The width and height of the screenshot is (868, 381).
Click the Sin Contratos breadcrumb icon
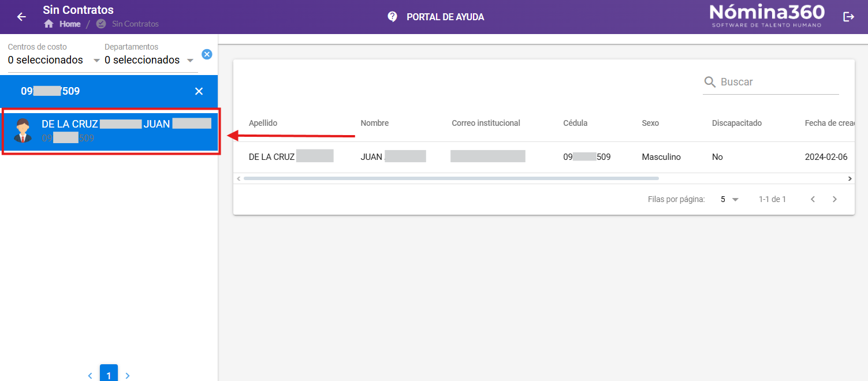(101, 24)
